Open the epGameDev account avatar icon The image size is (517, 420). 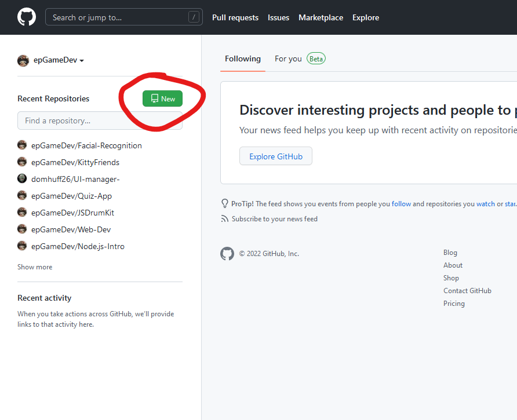(23, 60)
